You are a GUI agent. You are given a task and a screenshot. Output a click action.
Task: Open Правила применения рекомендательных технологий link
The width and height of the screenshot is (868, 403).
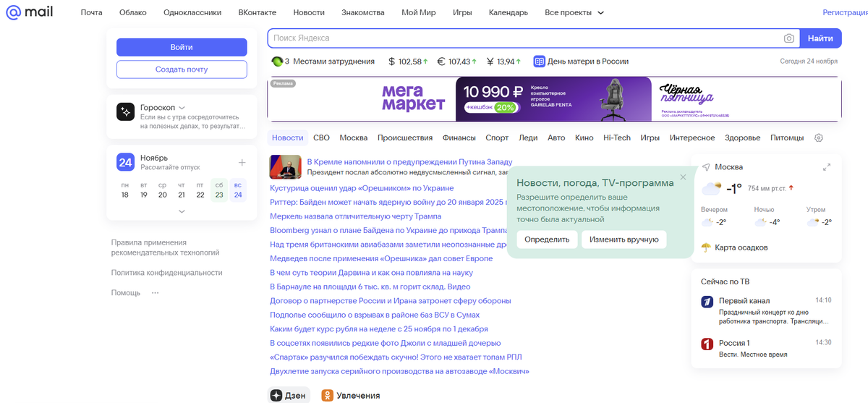pyautogui.click(x=165, y=247)
